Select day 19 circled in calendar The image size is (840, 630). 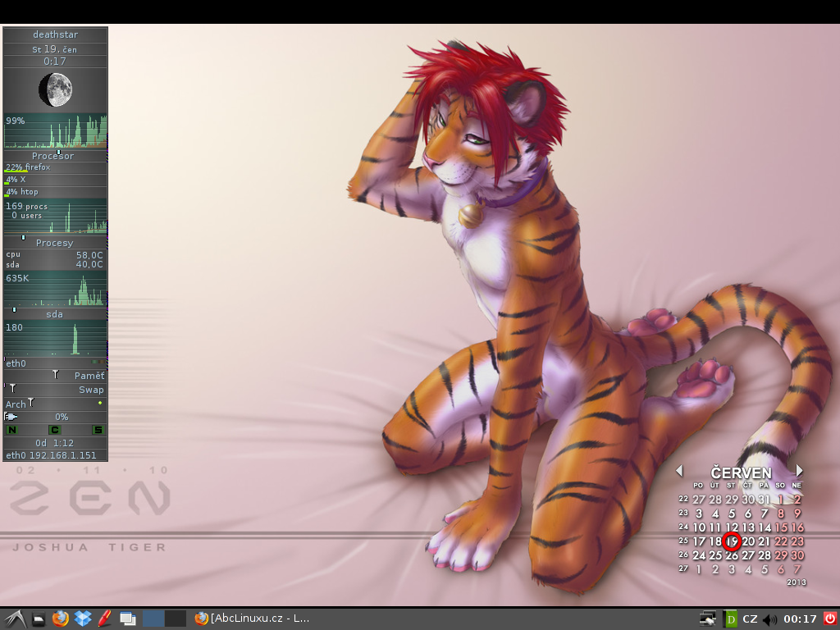[732, 541]
